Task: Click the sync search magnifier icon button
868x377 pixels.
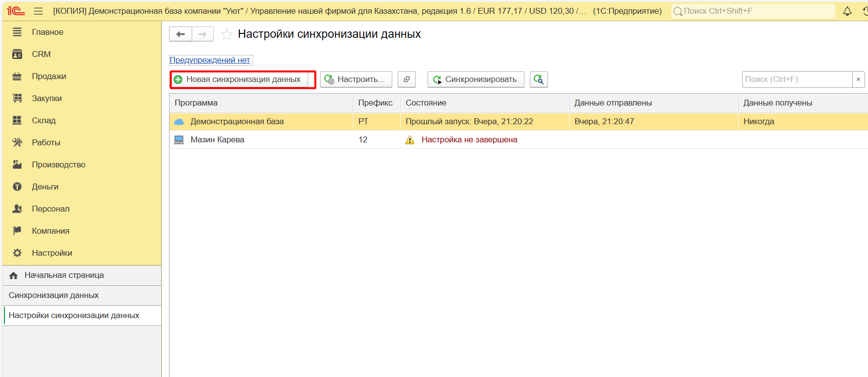Action: 539,80
